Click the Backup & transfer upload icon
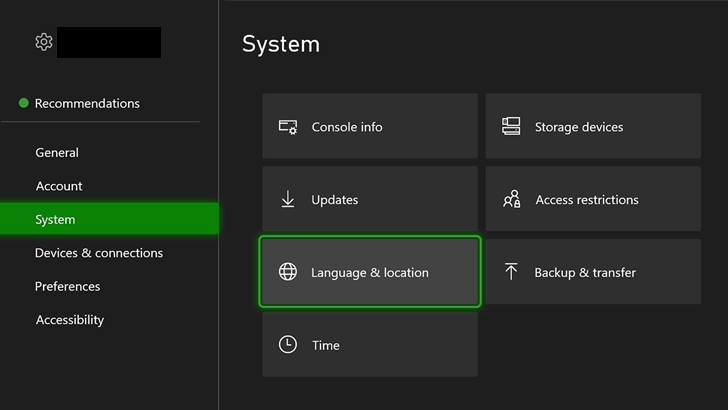The width and height of the screenshot is (728, 410). tap(511, 272)
